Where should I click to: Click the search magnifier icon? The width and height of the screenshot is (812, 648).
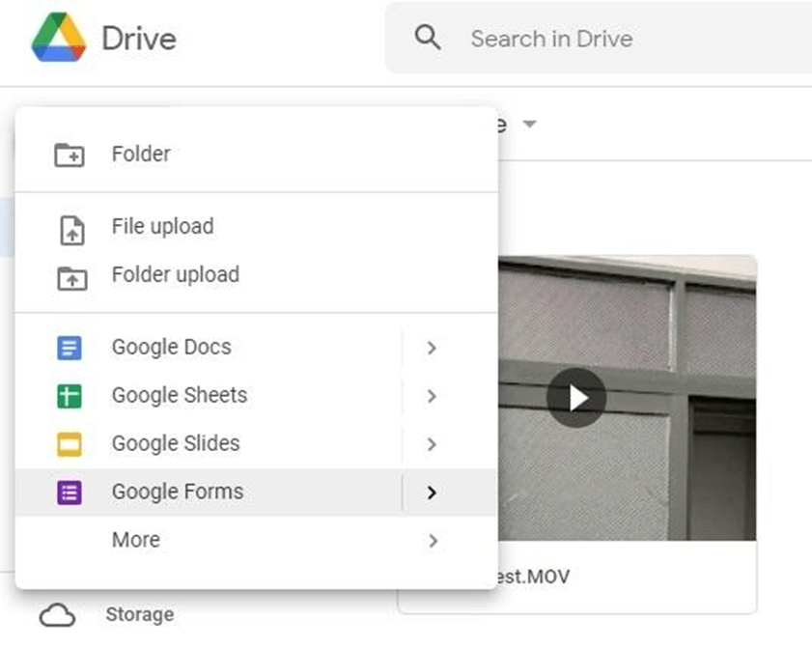(x=426, y=39)
